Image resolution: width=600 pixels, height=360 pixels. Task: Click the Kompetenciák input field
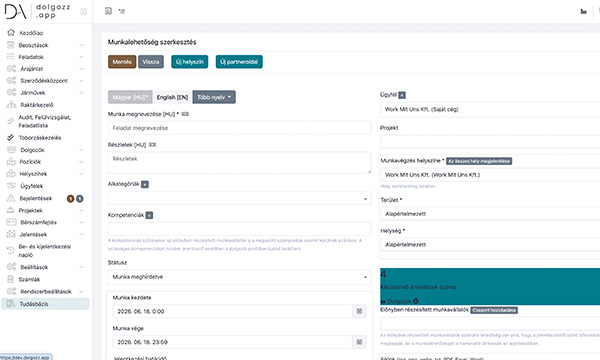point(240,229)
